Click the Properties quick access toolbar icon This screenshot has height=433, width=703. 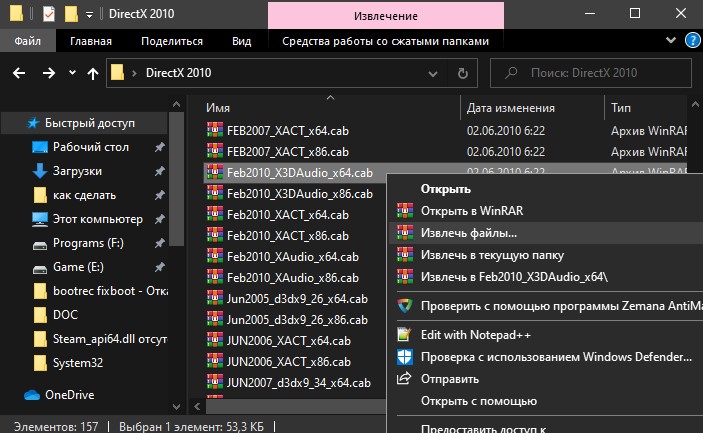pyautogui.click(x=48, y=14)
